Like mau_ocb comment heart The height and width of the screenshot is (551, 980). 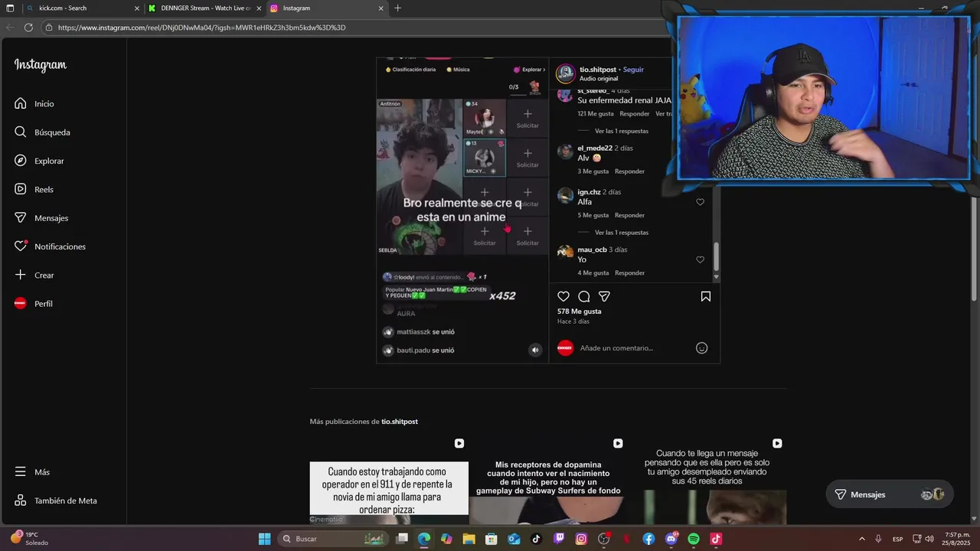pyautogui.click(x=700, y=259)
